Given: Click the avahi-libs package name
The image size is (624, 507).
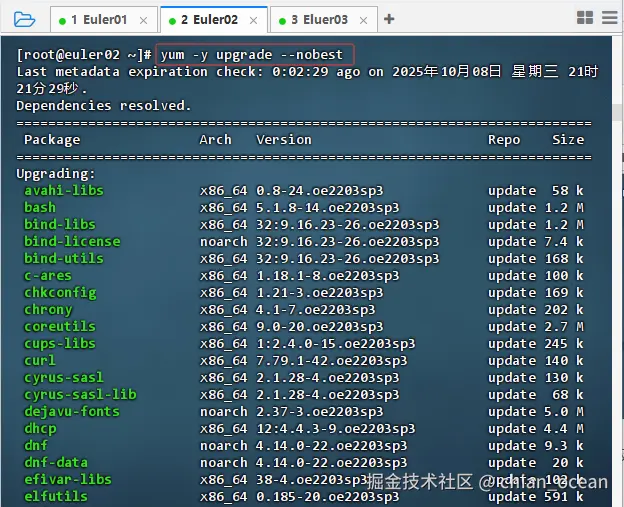Looking at the screenshot, I should (x=64, y=191).
